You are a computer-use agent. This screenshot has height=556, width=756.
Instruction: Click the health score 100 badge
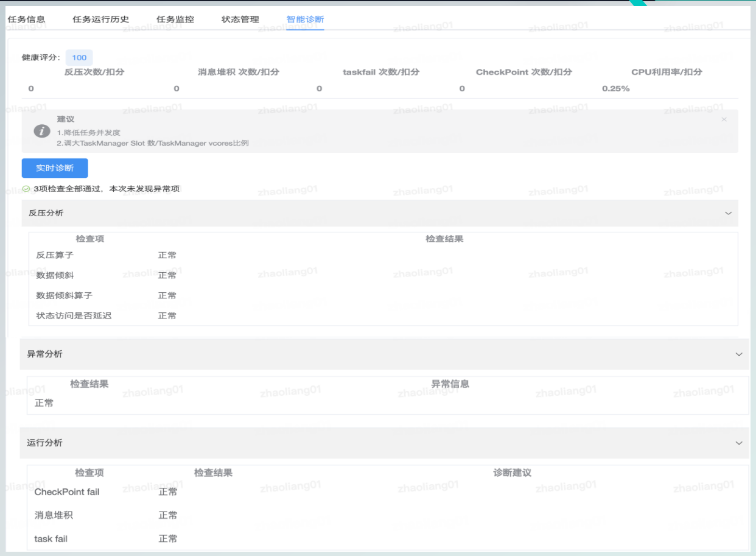tap(79, 58)
